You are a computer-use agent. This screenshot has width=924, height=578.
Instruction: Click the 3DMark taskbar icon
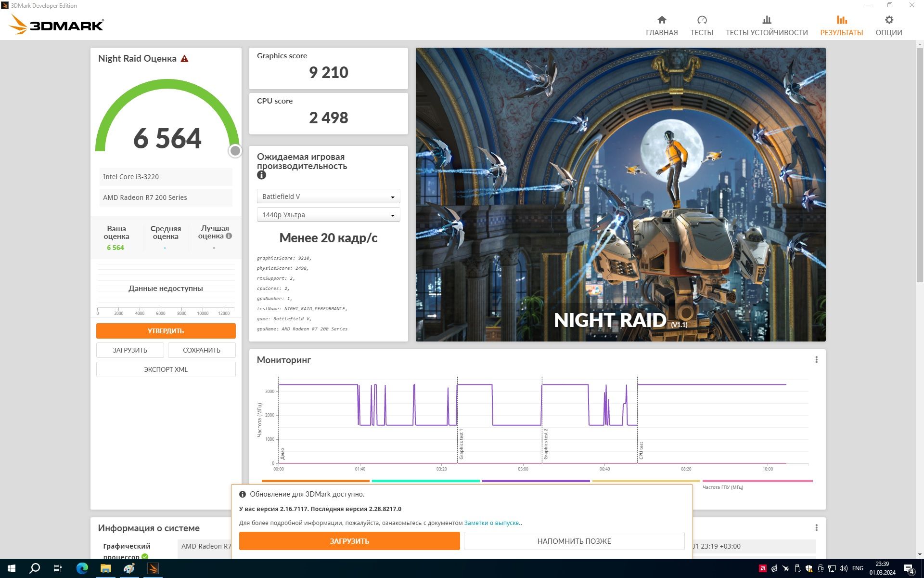pos(153,568)
